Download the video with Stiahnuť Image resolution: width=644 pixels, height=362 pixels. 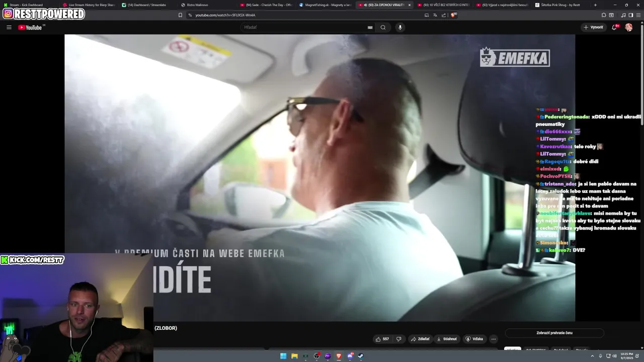tap(447, 339)
